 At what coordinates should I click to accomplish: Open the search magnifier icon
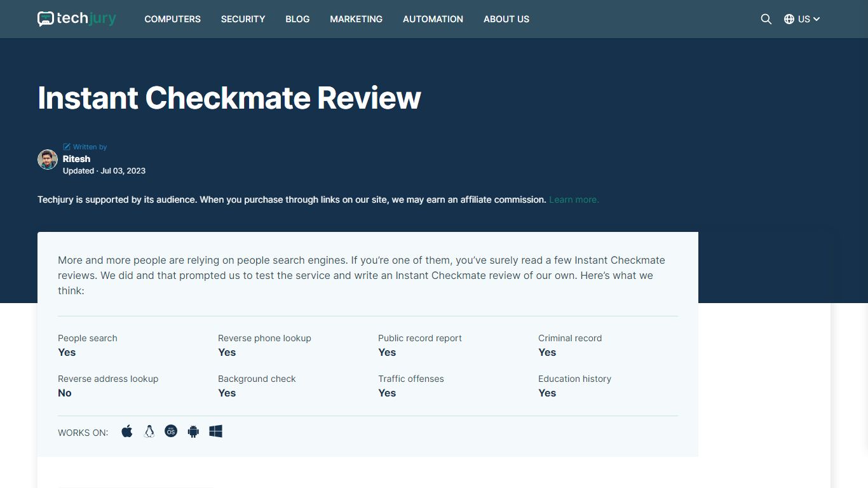tap(766, 19)
